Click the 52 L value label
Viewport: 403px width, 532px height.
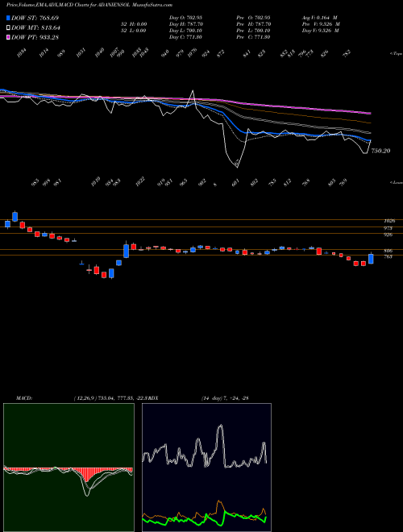coord(134,31)
